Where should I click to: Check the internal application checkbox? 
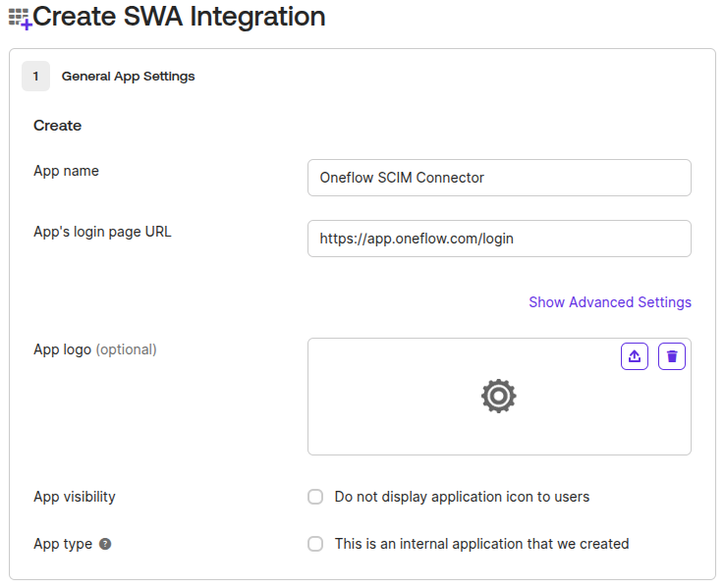pyautogui.click(x=315, y=544)
